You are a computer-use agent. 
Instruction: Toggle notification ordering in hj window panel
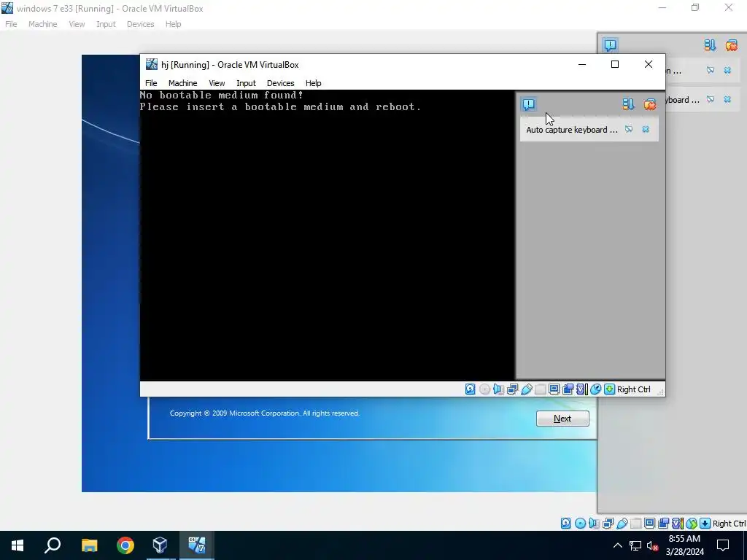click(x=628, y=104)
